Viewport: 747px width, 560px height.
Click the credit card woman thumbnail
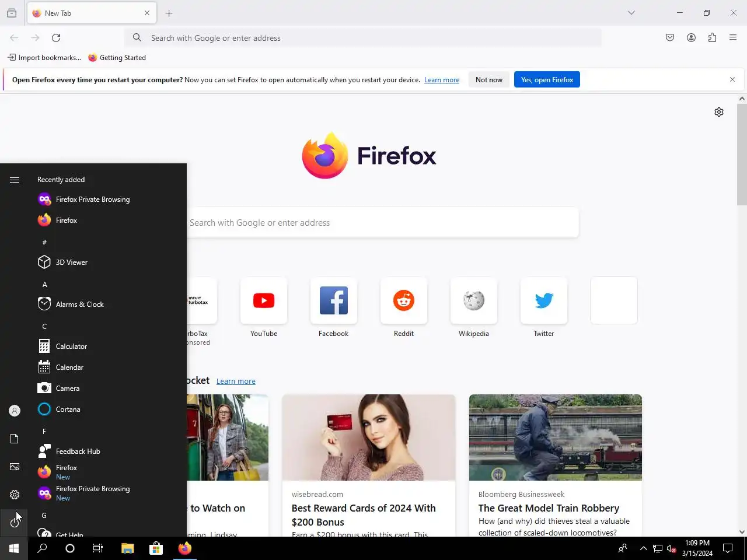point(369,437)
